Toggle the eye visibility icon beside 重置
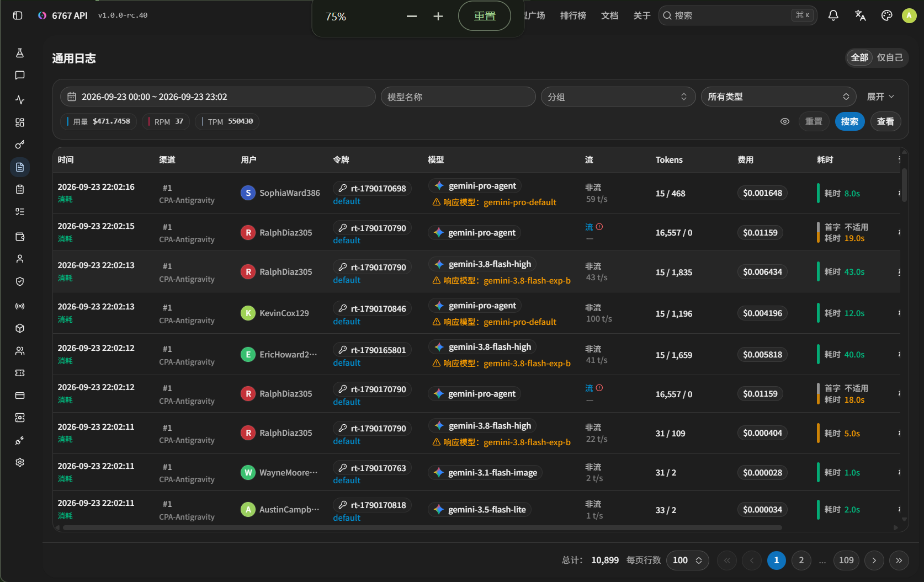Viewport: 924px width, 582px height. point(785,121)
